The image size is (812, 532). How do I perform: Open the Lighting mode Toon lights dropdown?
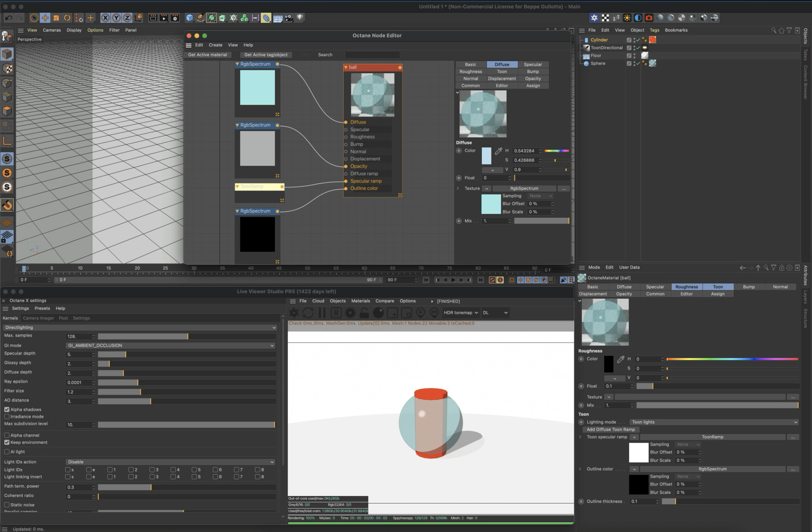[x=714, y=422]
